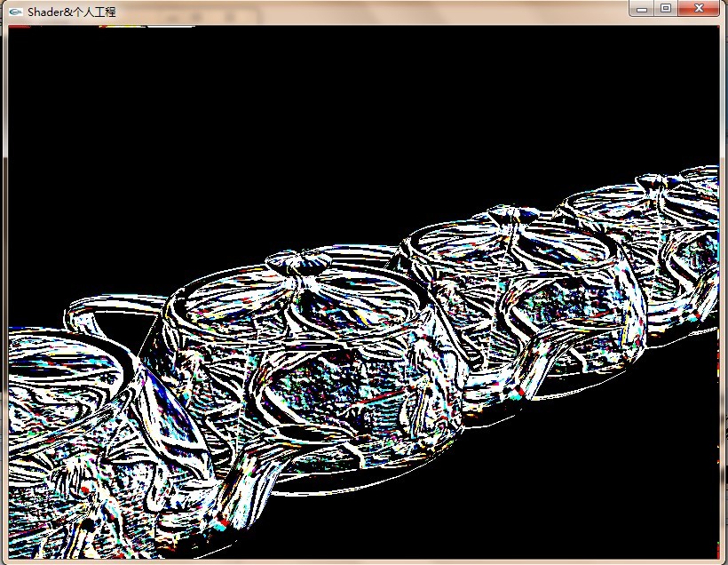Close the Shader&个人工程 window
Viewport: 728px width, 565px height.
pyautogui.click(x=700, y=8)
